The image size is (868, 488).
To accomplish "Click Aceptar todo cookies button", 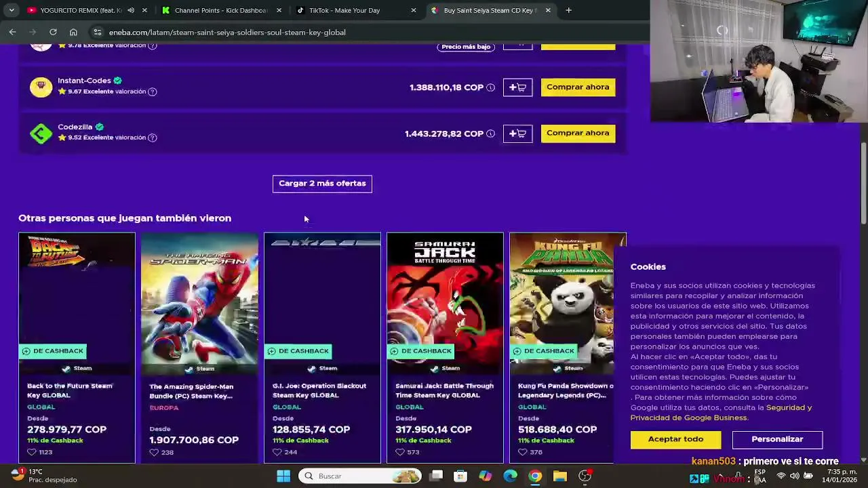I will pyautogui.click(x=675, y=439).
